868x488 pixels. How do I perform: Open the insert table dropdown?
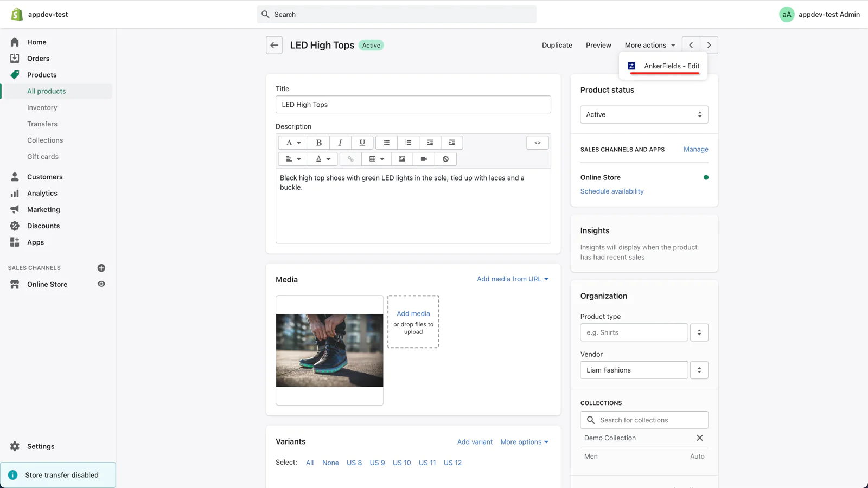(376, 159)
